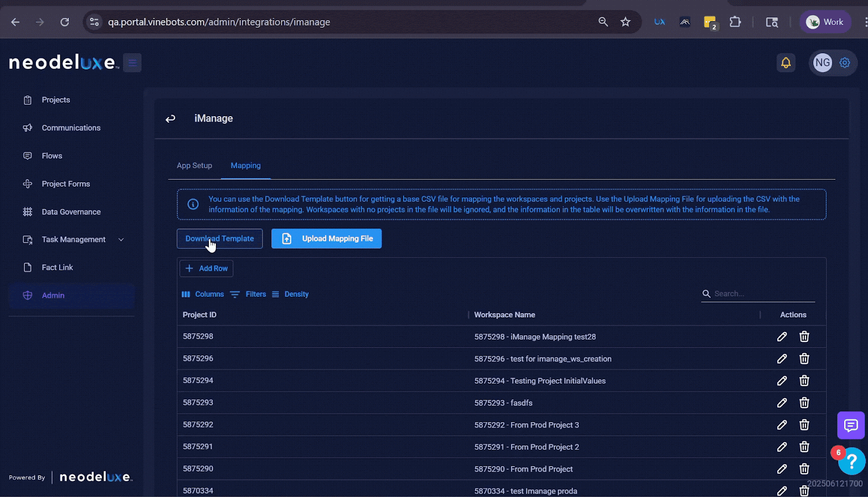Open site information icon in address bar
The image size is (868, 497).
(x=94, y=22)
